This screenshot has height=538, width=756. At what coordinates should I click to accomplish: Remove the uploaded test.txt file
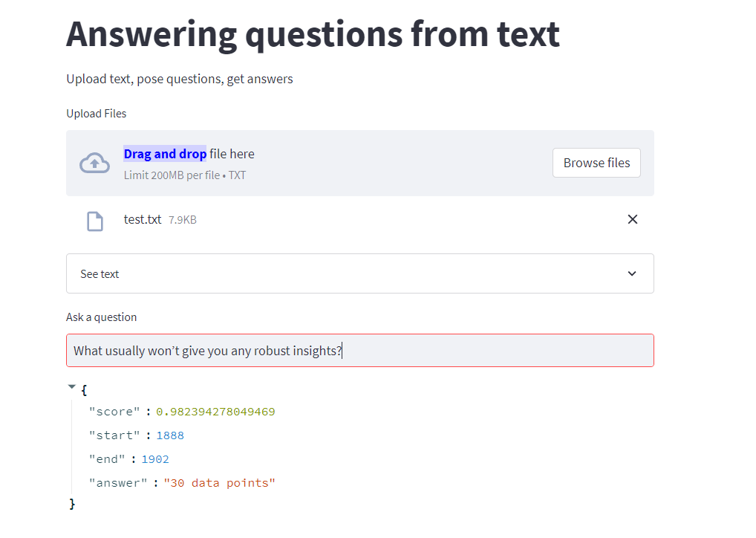click(632, 219)
